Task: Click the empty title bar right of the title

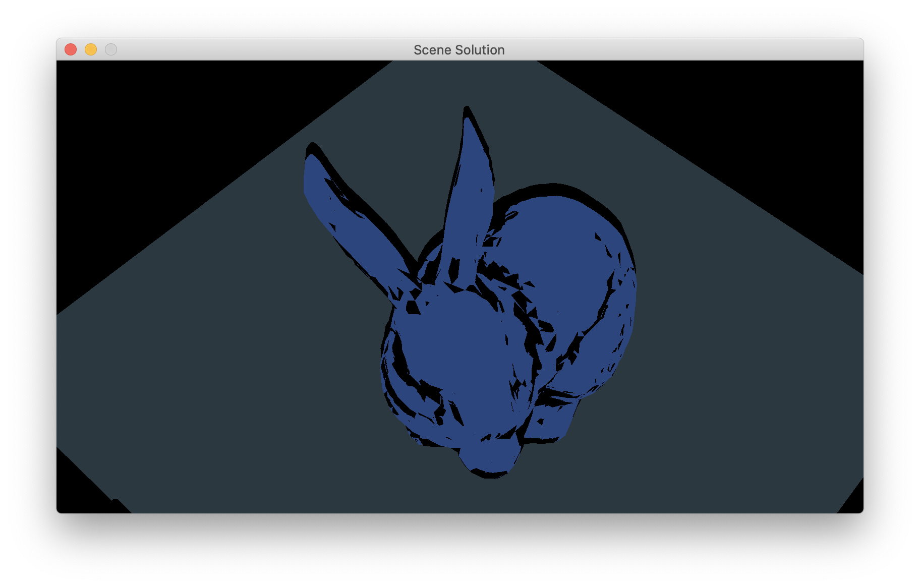Action: point(681,49)
